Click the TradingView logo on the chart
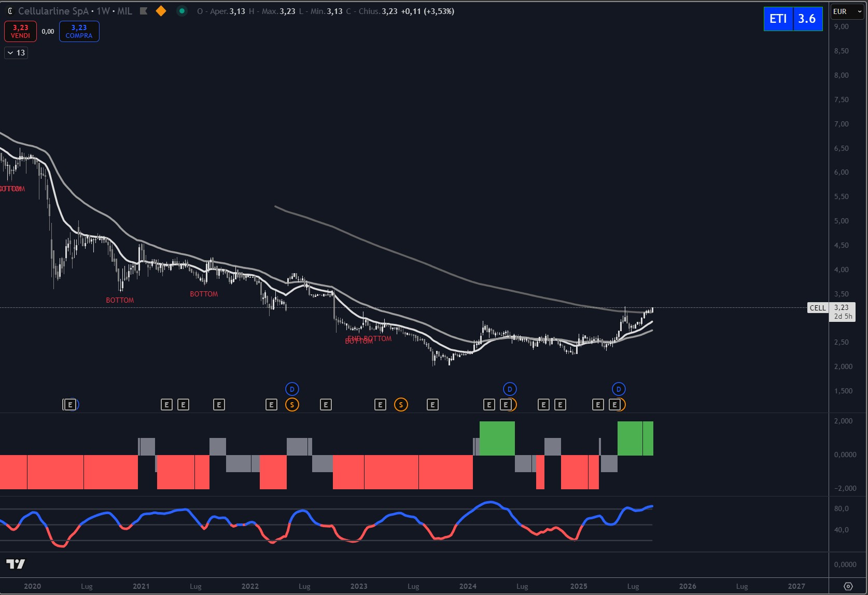Viewport: 868px width, 595px height. point(16,564)
